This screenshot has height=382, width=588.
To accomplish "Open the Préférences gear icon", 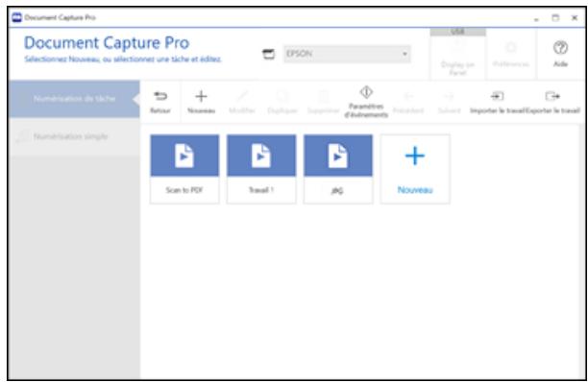I will click(510, 48).
